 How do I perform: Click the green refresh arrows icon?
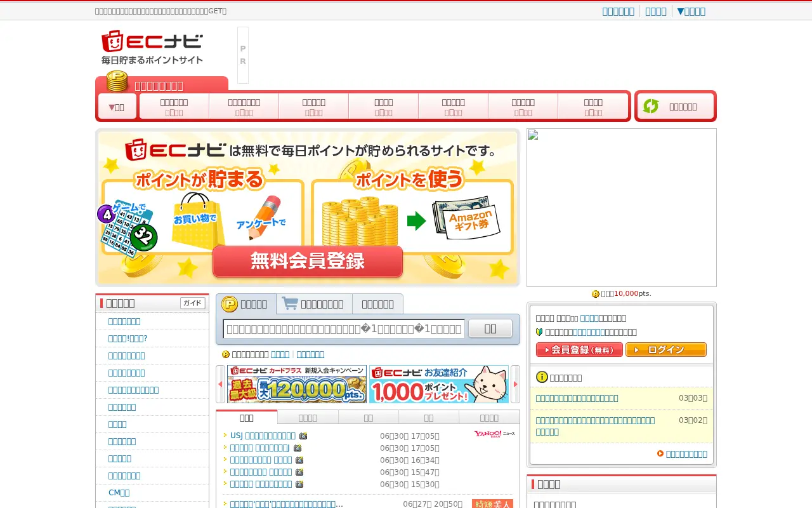[651, 106]
